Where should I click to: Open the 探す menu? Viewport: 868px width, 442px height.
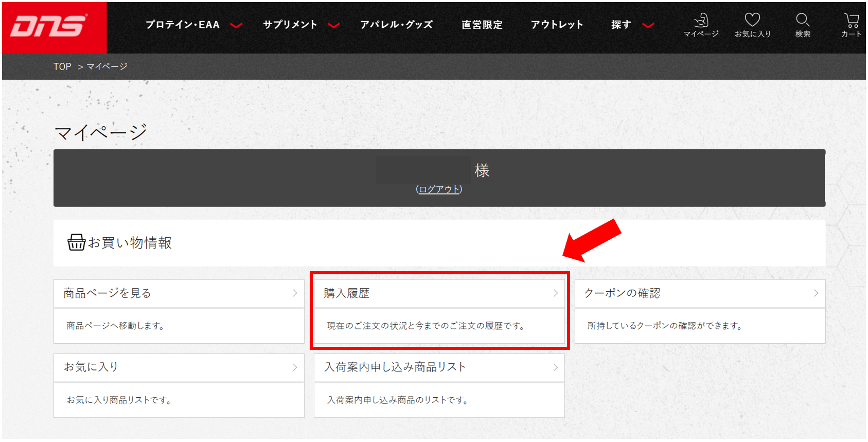[621, 25]
